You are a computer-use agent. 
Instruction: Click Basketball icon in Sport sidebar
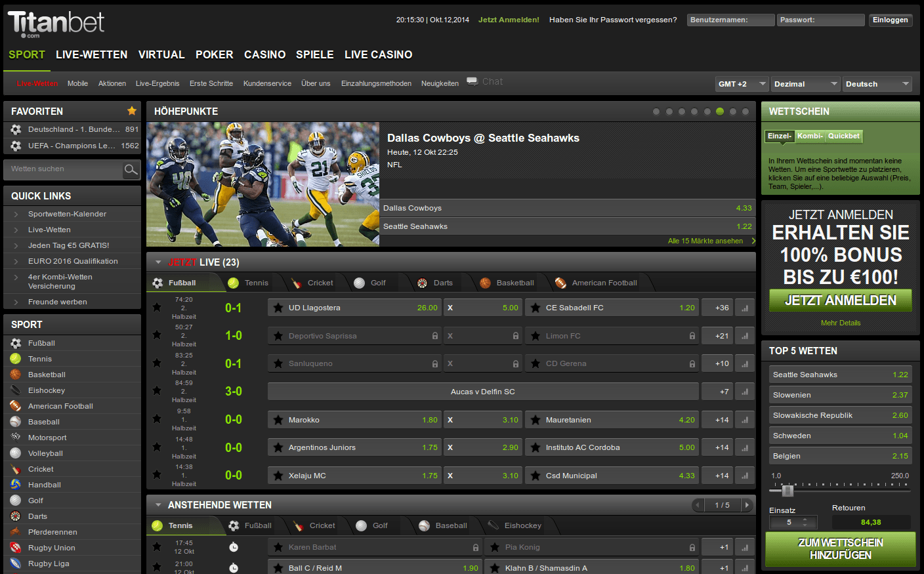tap(16, 375)
